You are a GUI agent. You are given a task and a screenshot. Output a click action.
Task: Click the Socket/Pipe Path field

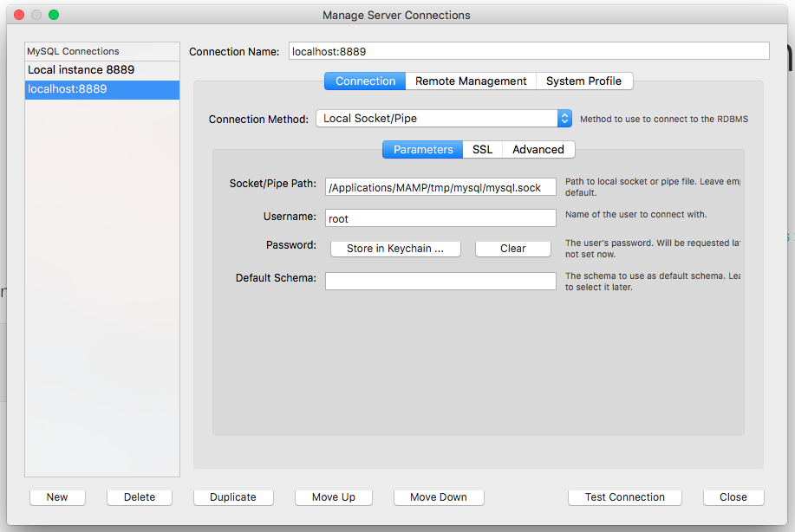point(440,188)
